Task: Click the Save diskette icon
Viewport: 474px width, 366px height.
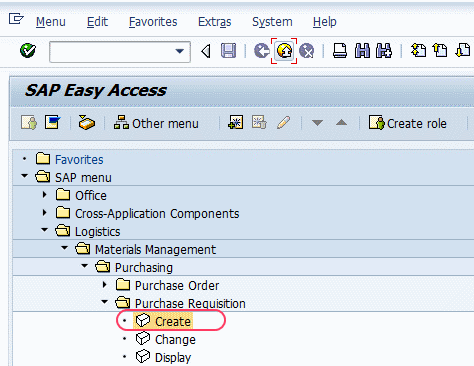Action: [228, 51]
